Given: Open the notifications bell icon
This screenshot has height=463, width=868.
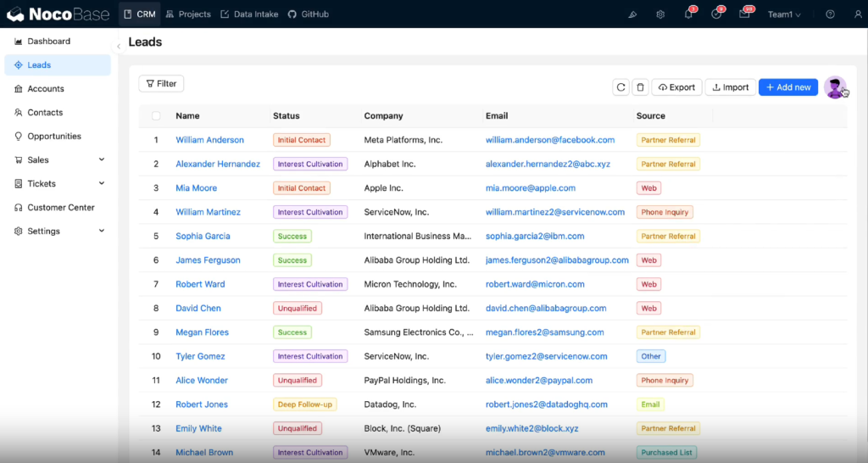Looking at the screenshot, I should [x=689, y=14].
